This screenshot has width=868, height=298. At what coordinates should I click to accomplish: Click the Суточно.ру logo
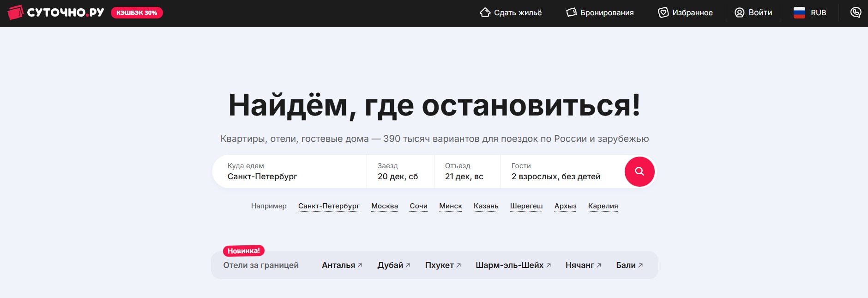coord(56,12)
